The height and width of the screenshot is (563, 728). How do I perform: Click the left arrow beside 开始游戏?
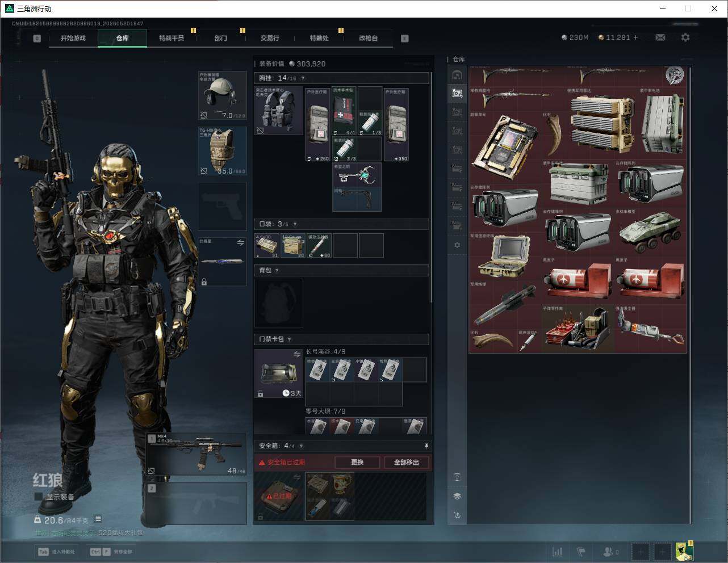(37, 39)
